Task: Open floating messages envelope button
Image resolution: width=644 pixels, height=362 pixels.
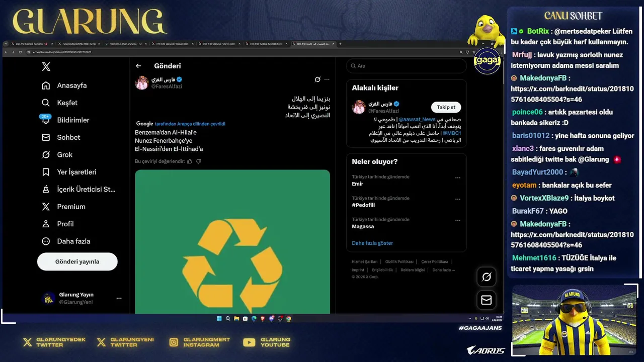Action: (x=487, y=300)
